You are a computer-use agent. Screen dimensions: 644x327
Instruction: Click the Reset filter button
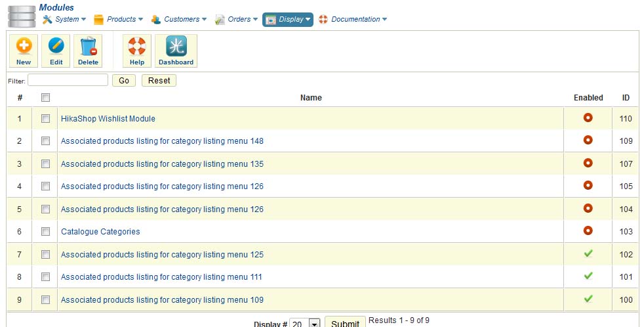[x=159, y=81]
